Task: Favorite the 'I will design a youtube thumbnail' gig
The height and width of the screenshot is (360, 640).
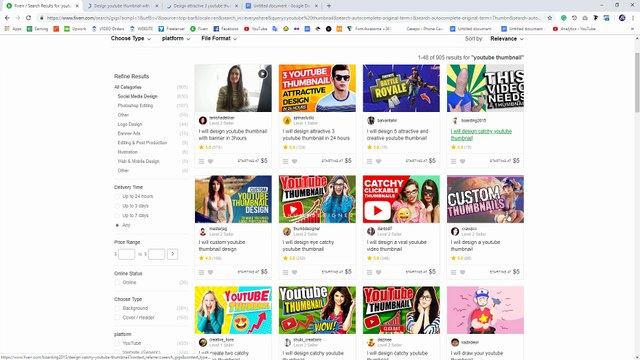Action: pyautogui.click(x=462, y=272)
